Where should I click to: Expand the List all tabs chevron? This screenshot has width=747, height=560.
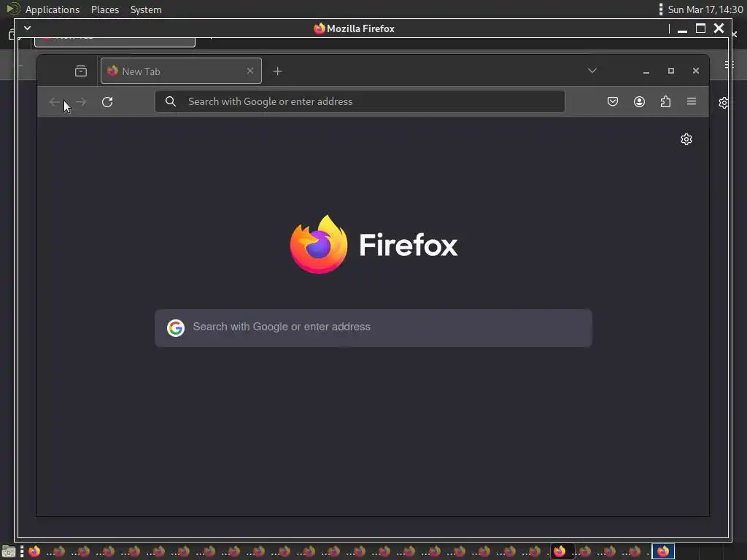592,71
